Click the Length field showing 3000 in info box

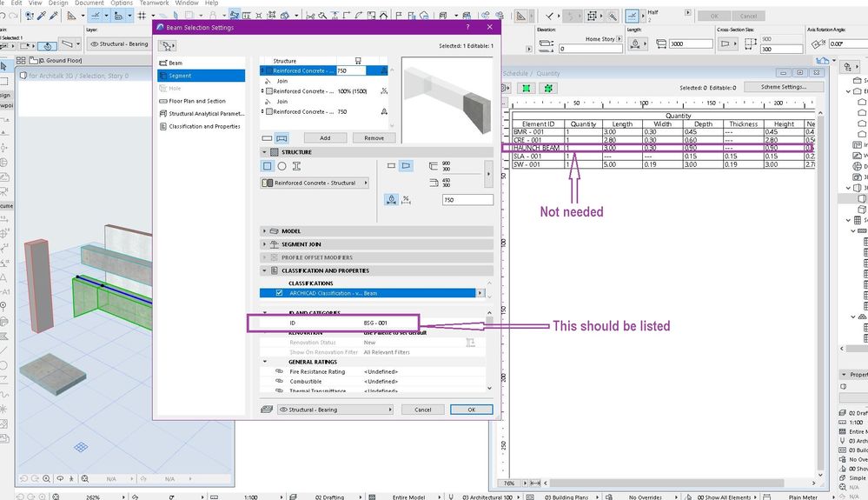point(690,43)
